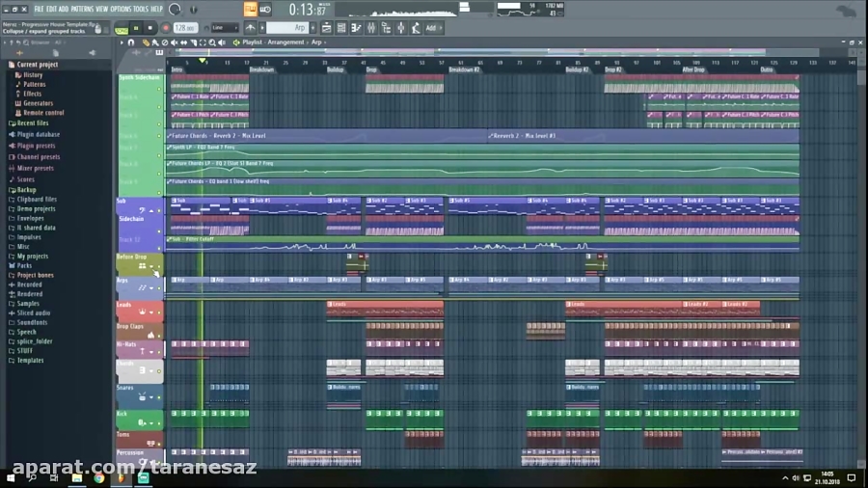Open the Arp pattern selector
The width and height of the screenshot is (868, 488).
286,28
